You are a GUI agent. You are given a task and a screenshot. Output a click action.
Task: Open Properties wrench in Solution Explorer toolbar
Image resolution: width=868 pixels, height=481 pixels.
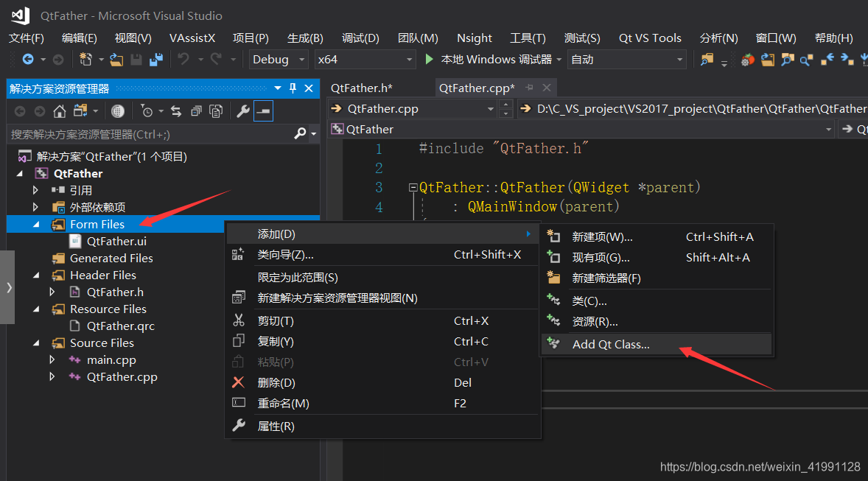[243, 111]
